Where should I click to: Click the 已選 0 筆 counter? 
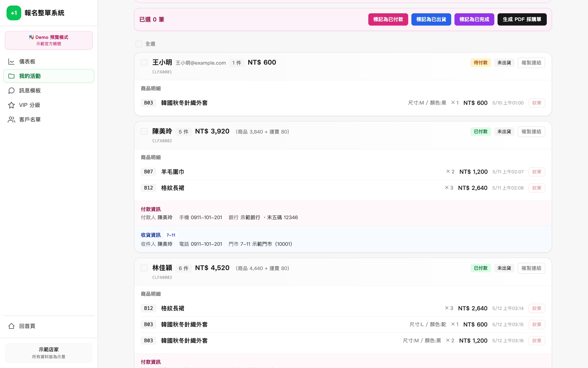click(x=152, y=19)
